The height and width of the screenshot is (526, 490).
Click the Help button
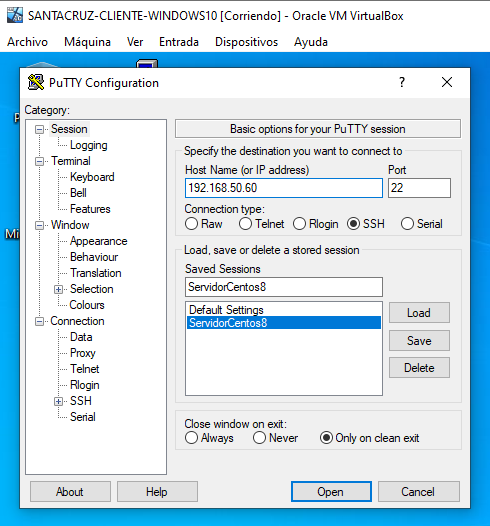157,492
